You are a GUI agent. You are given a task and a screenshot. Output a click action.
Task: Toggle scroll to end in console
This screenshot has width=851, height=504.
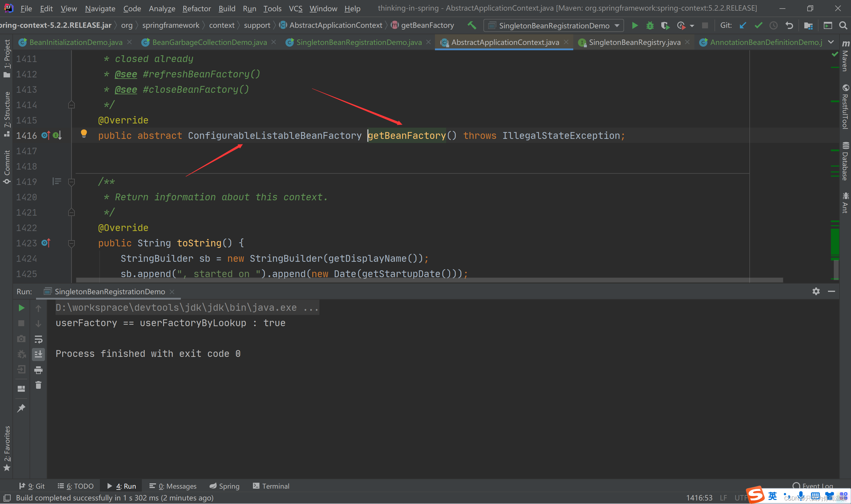tap(38, 354)
